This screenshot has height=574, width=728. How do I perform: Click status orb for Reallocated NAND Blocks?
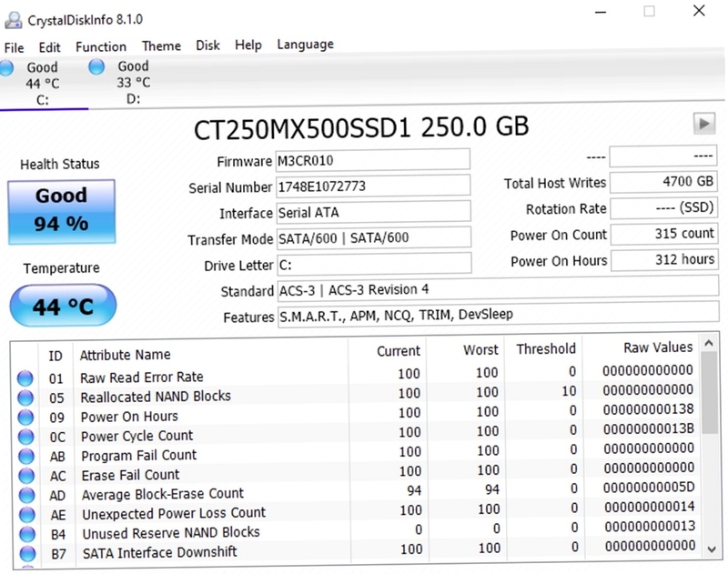click(x=25, y=398)
